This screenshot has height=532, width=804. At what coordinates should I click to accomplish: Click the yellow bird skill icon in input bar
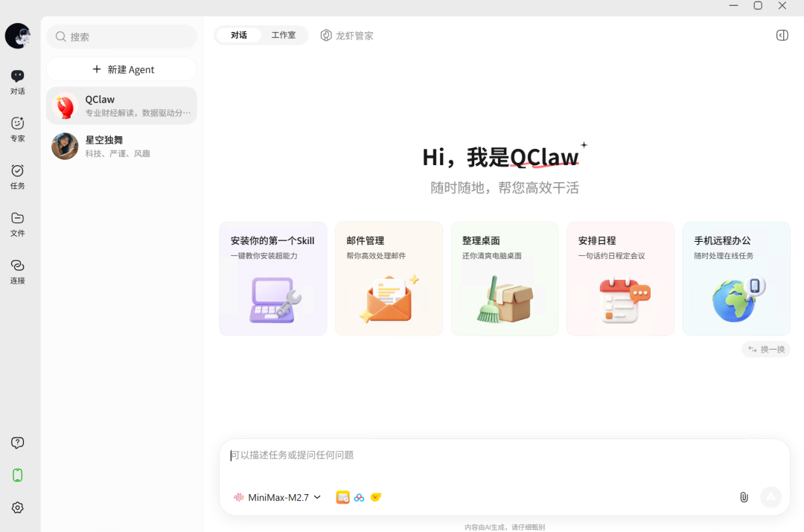point(376,497)
